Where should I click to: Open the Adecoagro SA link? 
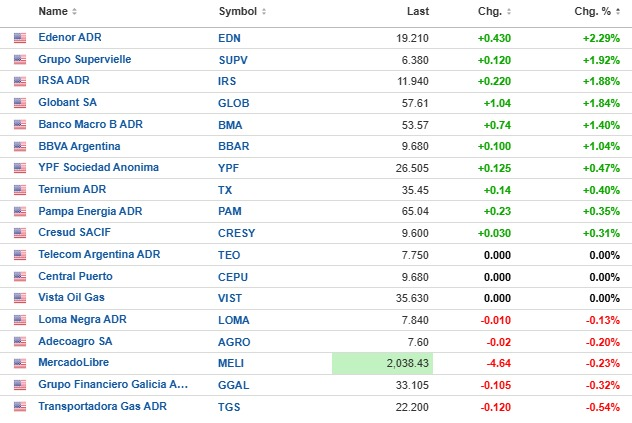click(x=75, y=341)
